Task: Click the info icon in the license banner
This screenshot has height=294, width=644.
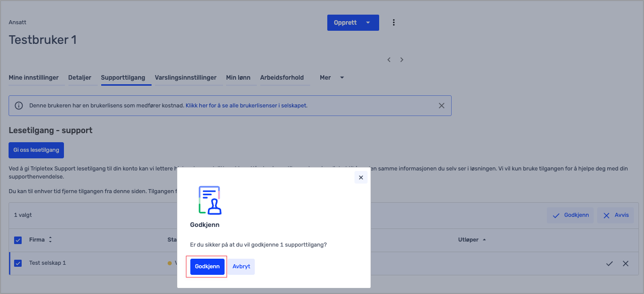Action: point(19,106)
